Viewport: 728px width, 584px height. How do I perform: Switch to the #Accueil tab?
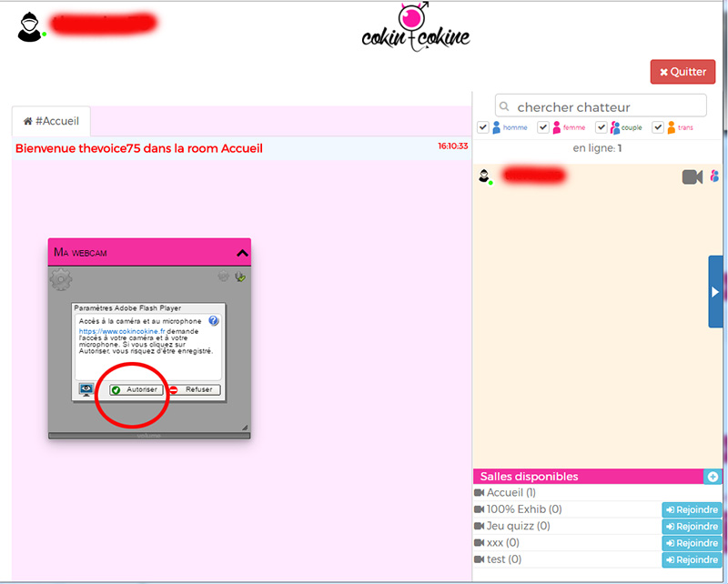tap(51, 121)
